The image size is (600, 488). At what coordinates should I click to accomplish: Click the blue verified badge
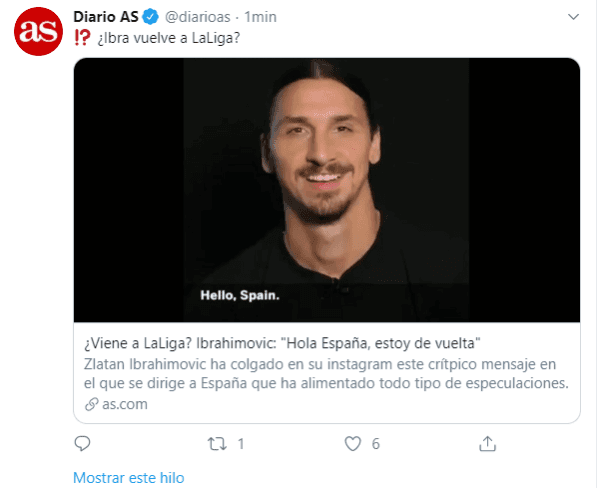point(150,17)
